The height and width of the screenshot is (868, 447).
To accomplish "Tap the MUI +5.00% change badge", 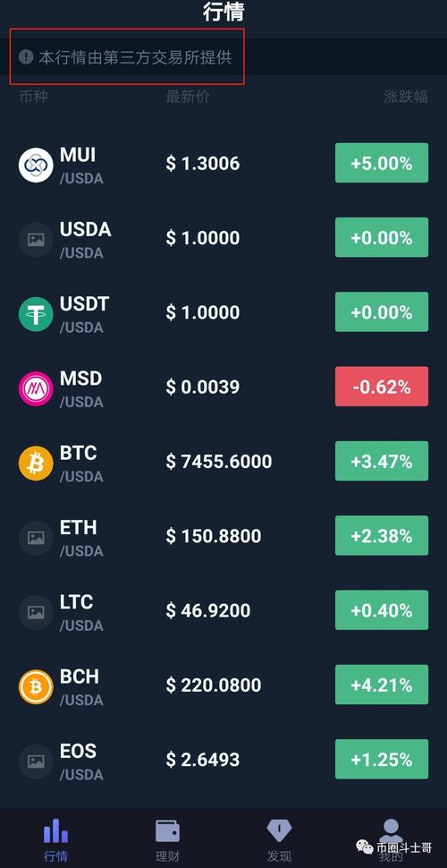I will (x=382, y=163).
